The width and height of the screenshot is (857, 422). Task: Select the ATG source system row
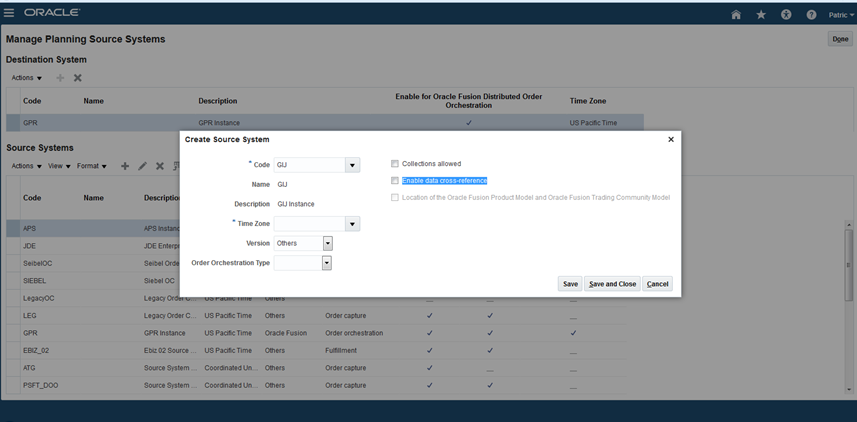tap(316, 368)
